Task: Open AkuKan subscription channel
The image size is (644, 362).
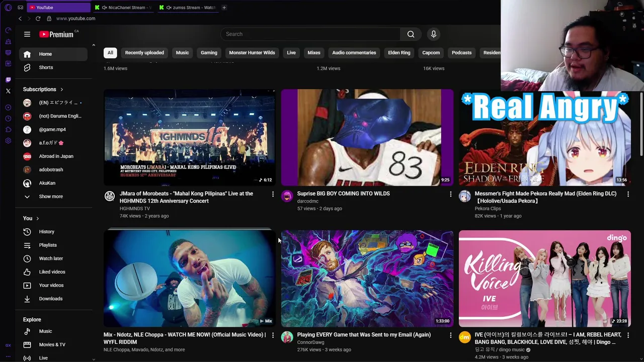Action: [52, 183]
